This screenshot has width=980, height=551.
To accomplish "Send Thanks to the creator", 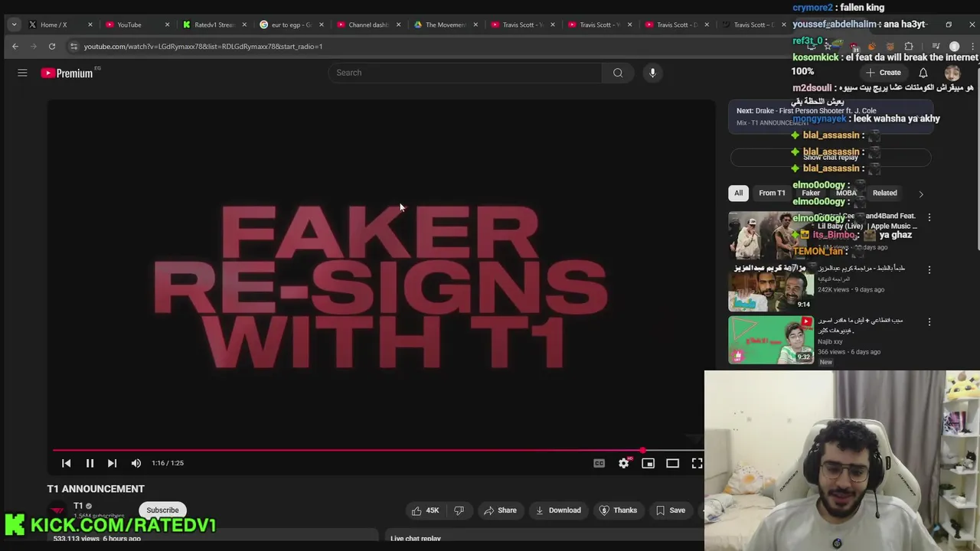I will coord(618,510).
